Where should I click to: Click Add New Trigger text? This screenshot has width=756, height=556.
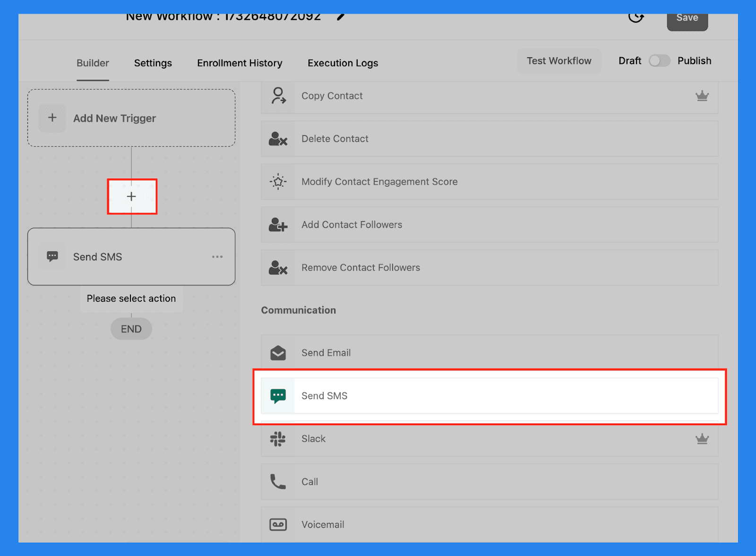point(114,119)
